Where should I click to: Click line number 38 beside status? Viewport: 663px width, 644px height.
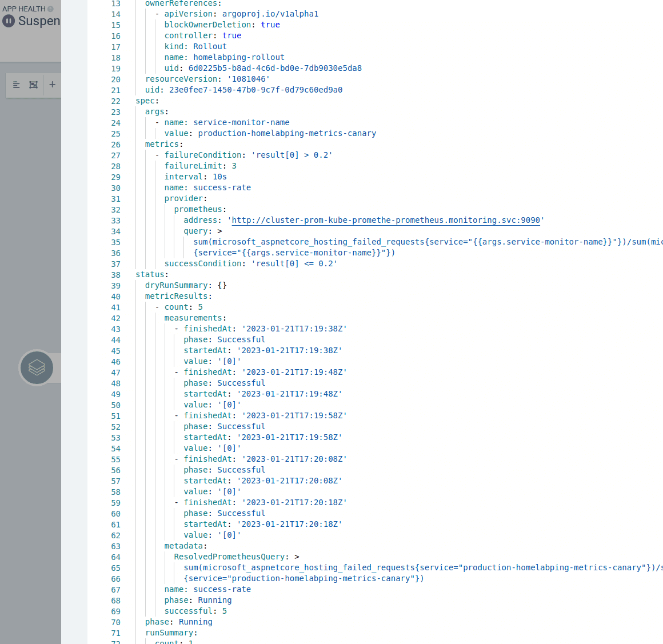115,275
